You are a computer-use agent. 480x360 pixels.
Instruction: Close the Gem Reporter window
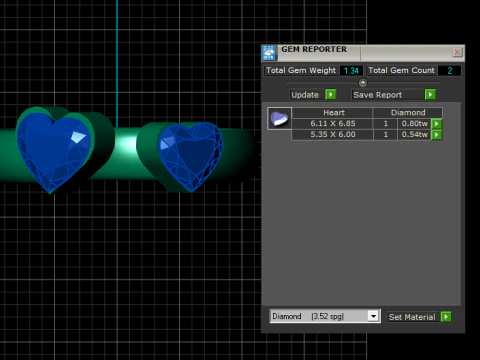tap(457, 52)
